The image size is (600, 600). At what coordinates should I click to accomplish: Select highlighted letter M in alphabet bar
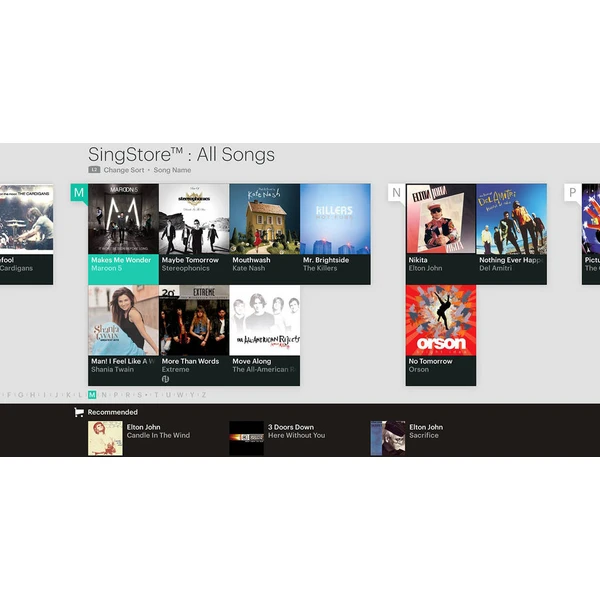tap(92, 395)
